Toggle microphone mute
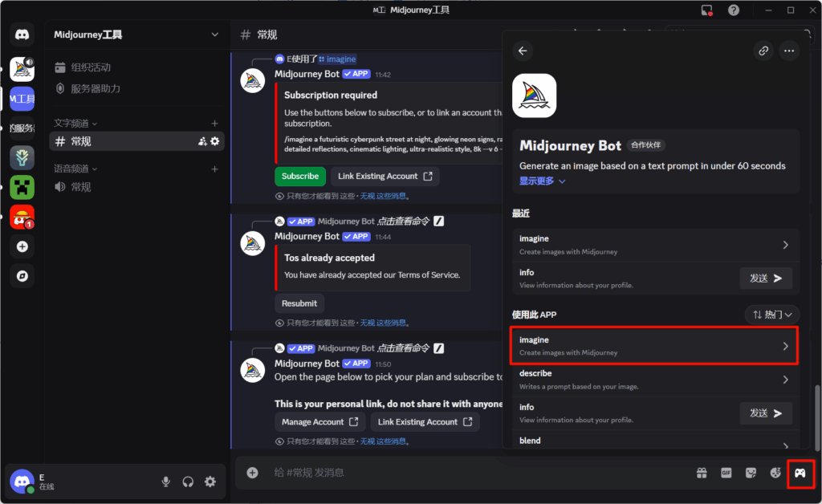 tap(165, 482)
